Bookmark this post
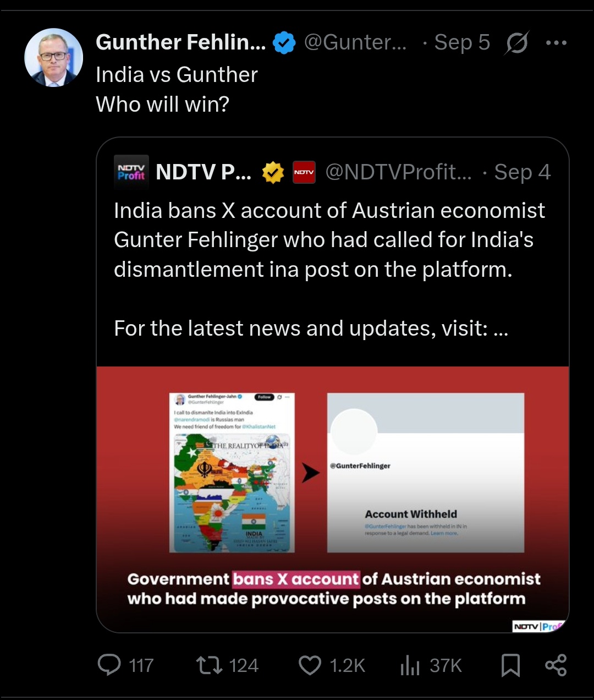The height and width of the screenshot is (700, 594). 510,665
